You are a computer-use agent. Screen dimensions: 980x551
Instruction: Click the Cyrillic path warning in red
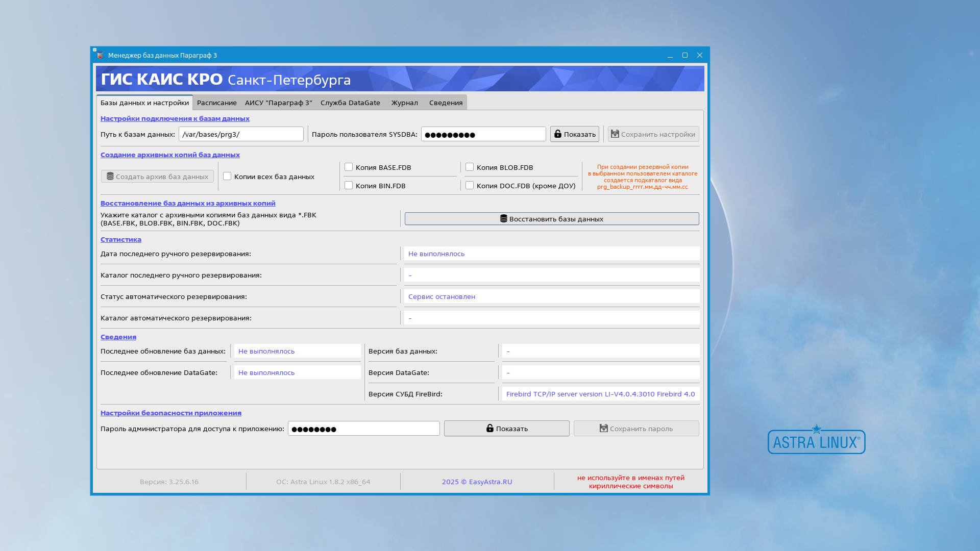(x=631, y=482)
